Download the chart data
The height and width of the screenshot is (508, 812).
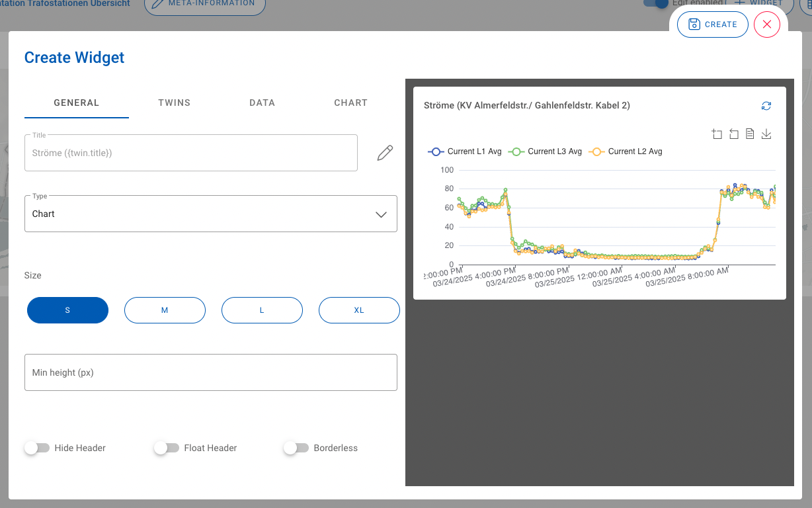point(766,134)
